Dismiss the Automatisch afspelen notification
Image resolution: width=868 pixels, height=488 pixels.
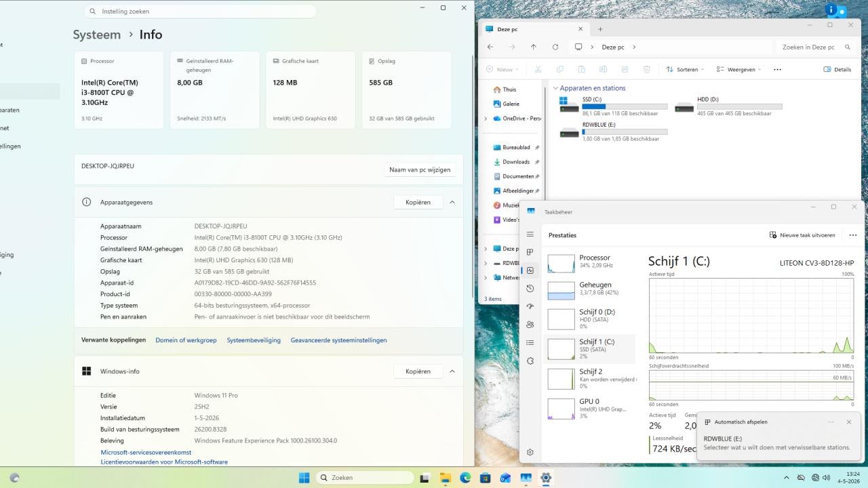(848, 422)
